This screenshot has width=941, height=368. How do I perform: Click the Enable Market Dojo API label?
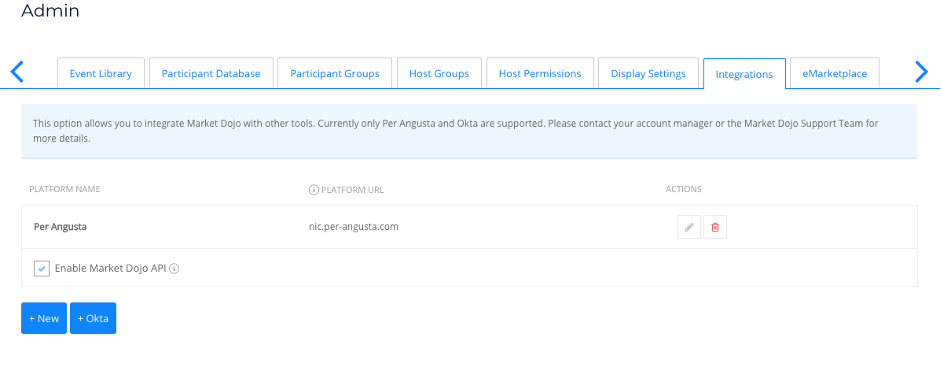click(x=110, y=268)
